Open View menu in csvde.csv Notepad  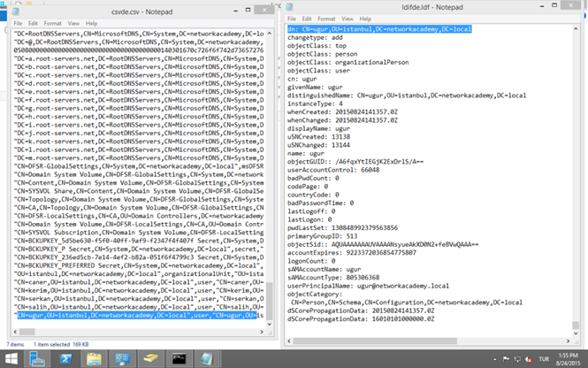(x=73, y=23)
